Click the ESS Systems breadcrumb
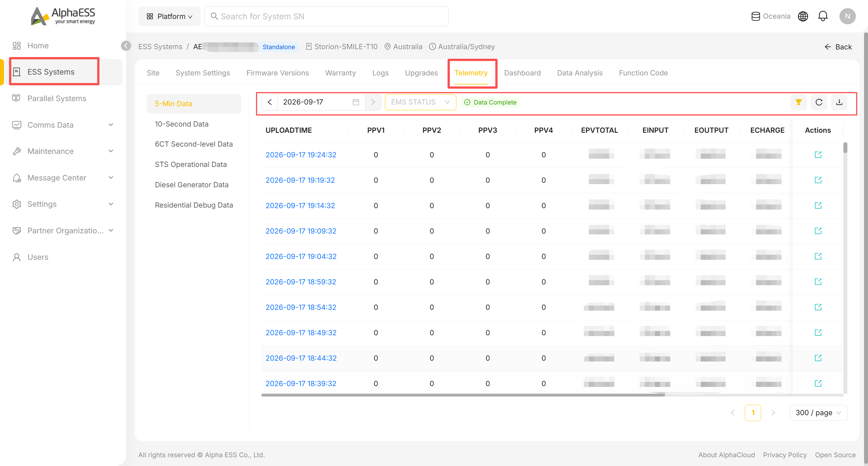 [x=160, y=47]
